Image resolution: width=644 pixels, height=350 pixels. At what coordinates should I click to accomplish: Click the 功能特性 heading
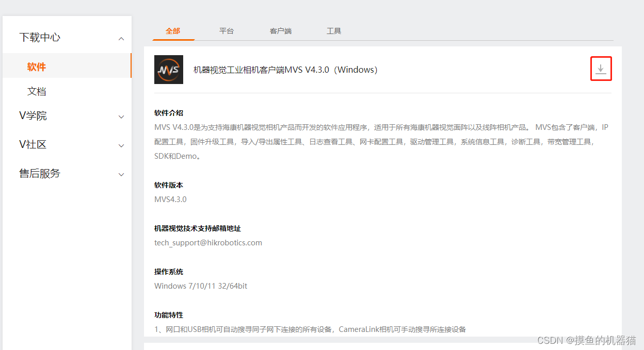(169, 315)
